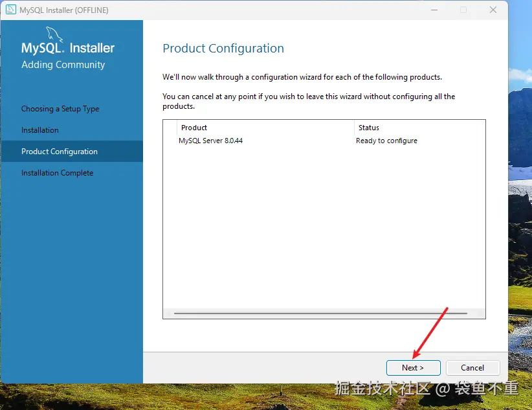Click the Product column header
532x410 pixels.
[265, 128]
